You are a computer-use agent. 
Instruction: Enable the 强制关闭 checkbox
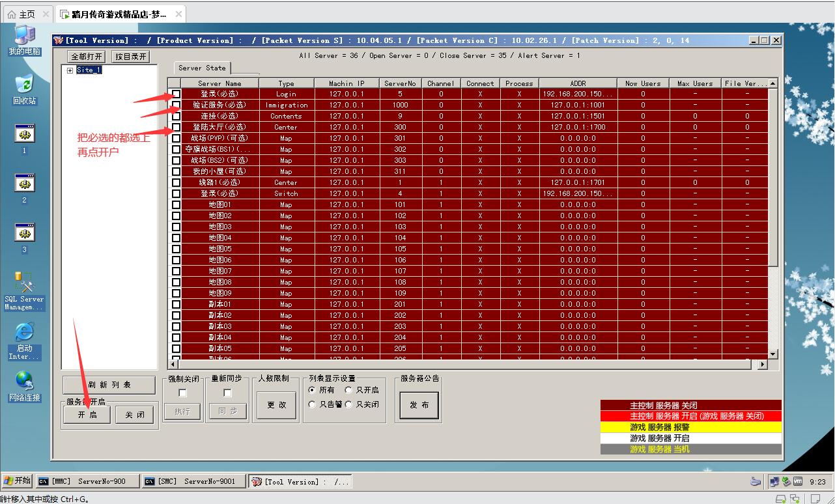[182, 393]
